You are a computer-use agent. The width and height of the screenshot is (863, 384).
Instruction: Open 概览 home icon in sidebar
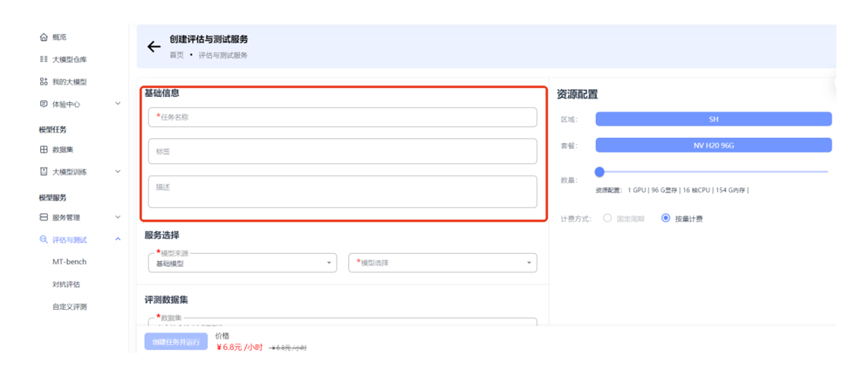tap(44, 37)
